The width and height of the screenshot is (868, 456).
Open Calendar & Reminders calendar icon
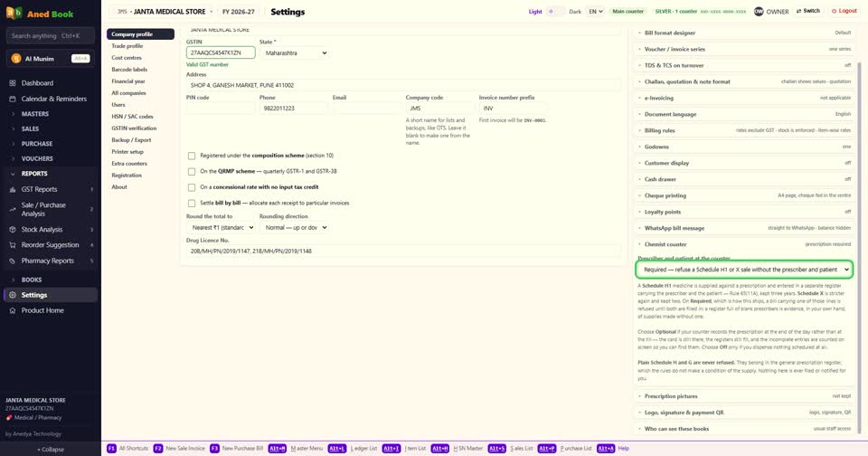pyautogui.click(x=12, y=99)
